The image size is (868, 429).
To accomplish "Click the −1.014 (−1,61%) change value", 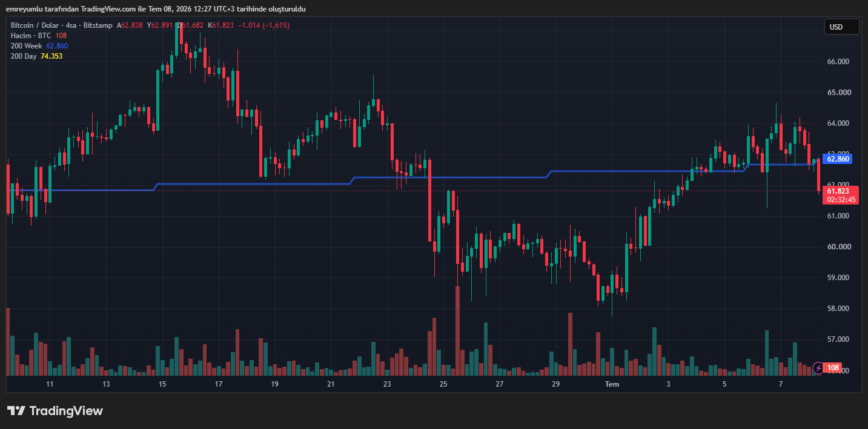I will coord(263,25).
